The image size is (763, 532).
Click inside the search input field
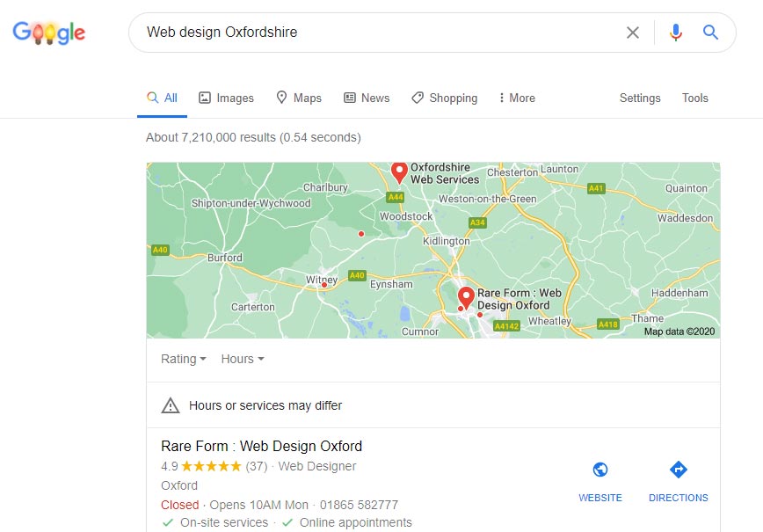[378, 32]
